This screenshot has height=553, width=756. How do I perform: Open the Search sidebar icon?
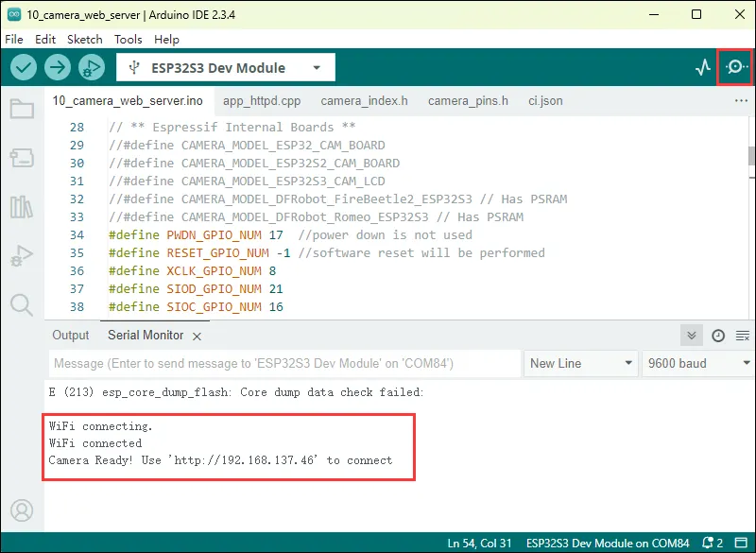point(21,304)
